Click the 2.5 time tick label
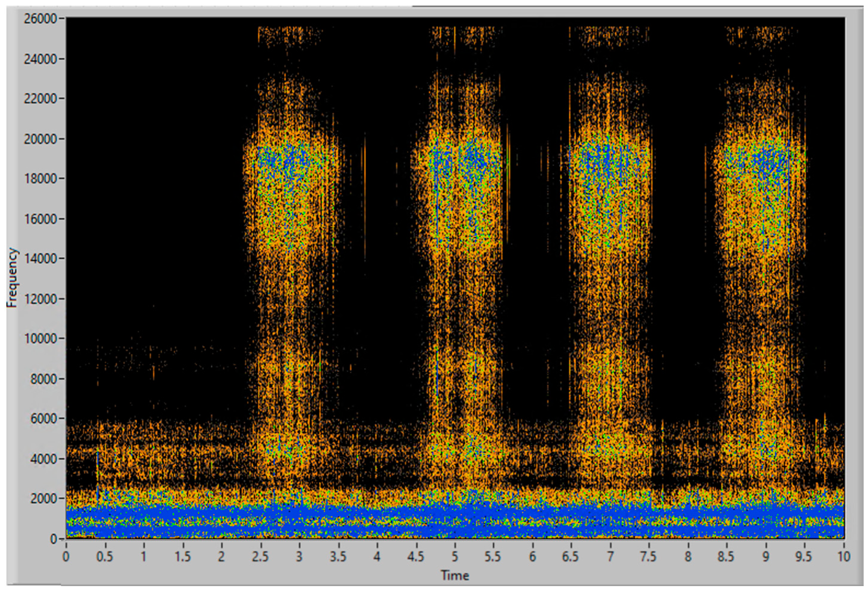868x593 pixels. point(260,557)
